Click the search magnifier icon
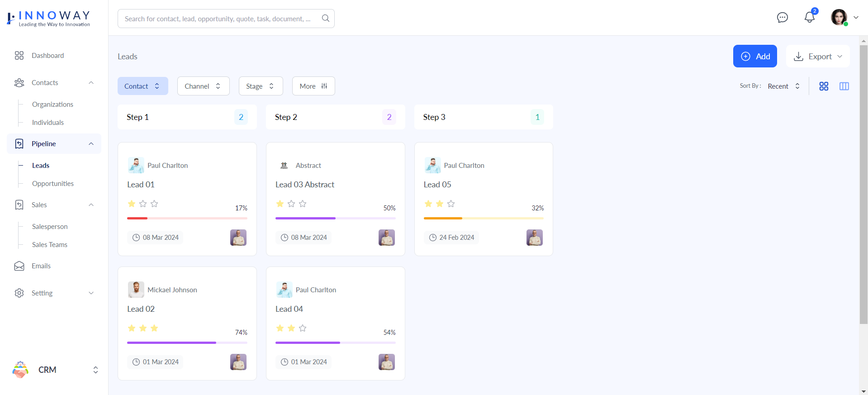This screenshot has width=868, height=395. 325,19
